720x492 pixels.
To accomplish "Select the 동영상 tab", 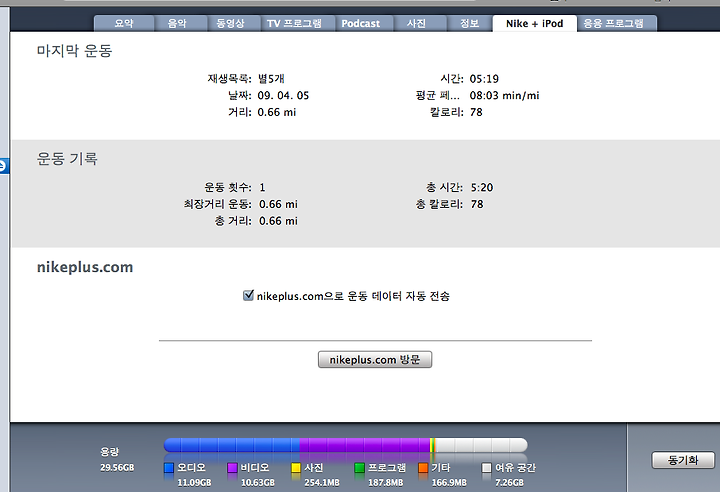I will tap(231, 23).
